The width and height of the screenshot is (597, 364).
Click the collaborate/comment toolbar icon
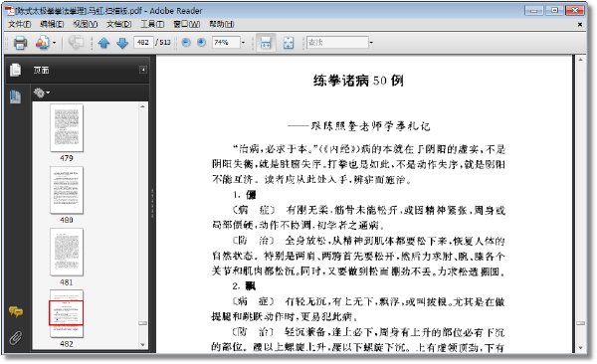click(x=76, y=42)
